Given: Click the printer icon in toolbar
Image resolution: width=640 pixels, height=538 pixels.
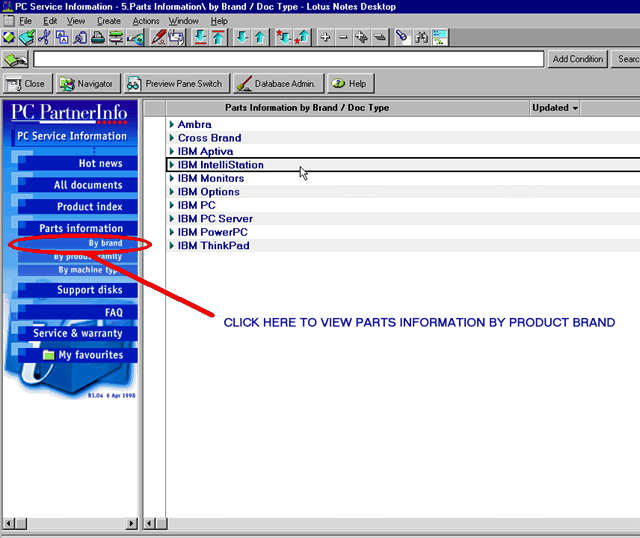Looking at the screenshot, I should pyautogui.click(x=98, y=37).
